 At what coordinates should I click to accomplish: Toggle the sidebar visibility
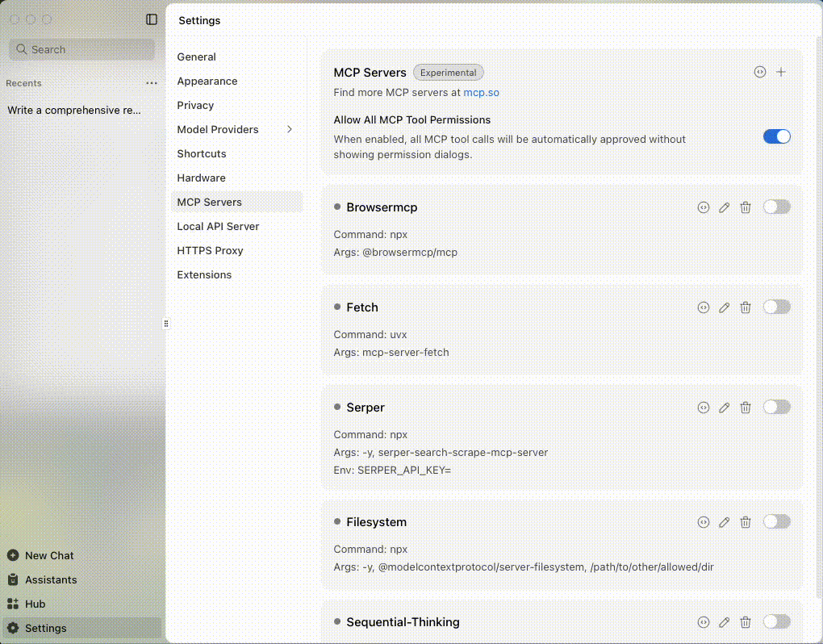tap(151, 19)
